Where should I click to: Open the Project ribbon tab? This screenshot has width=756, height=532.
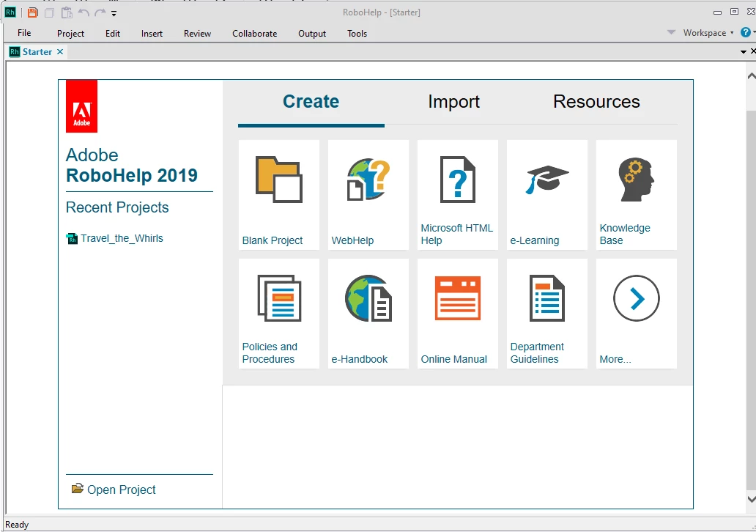(70, 33)
